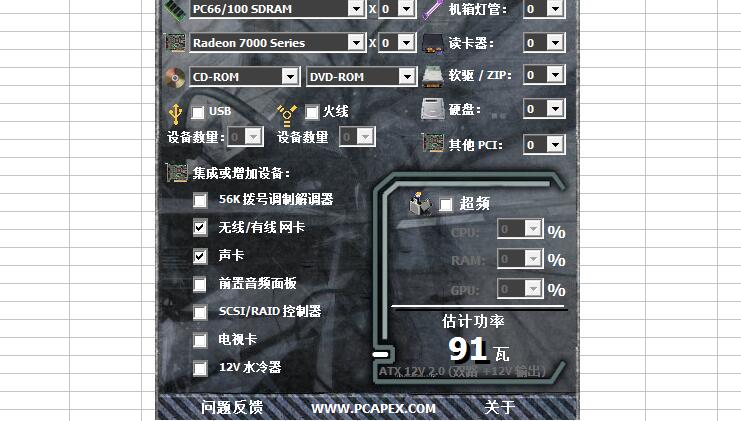Visit the WWW.PCAPEX.COM link

coord(373,409)
